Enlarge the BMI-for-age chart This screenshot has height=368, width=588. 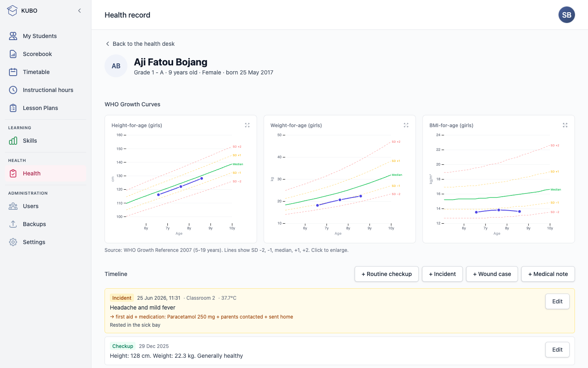click(565, 125)
